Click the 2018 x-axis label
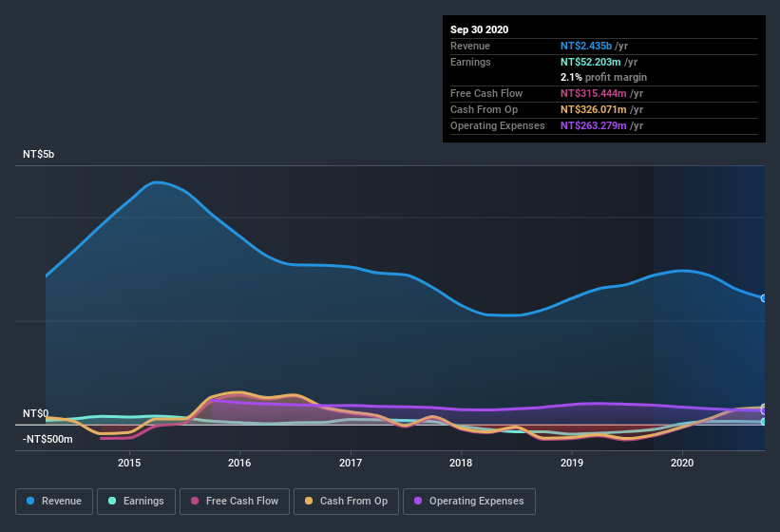 point(461,463)
